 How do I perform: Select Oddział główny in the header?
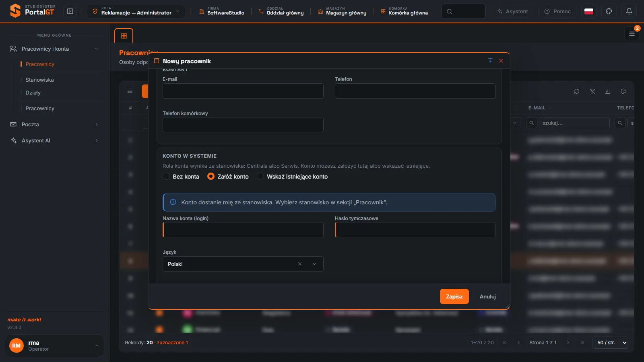point(281,11)
